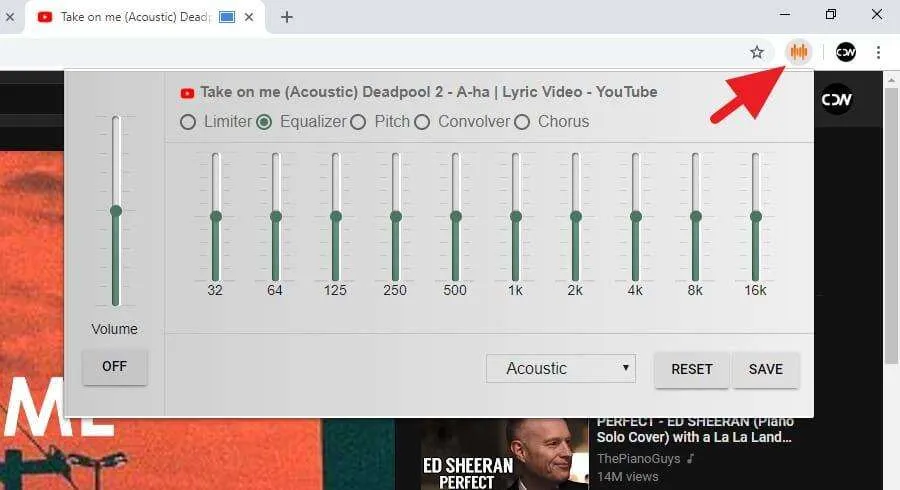Open the Perfect Piano Solo Cover video title
Viewport: 900px width, 490px height.
695,429
